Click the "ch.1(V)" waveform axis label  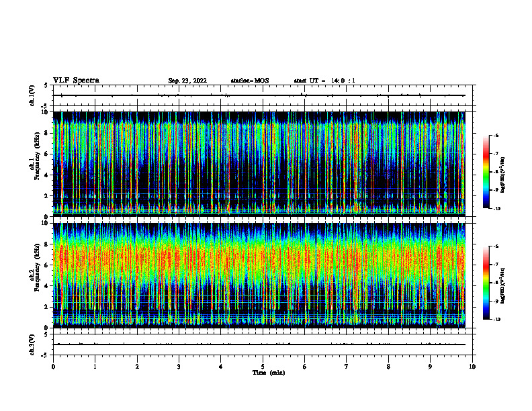tap(32, 95)
